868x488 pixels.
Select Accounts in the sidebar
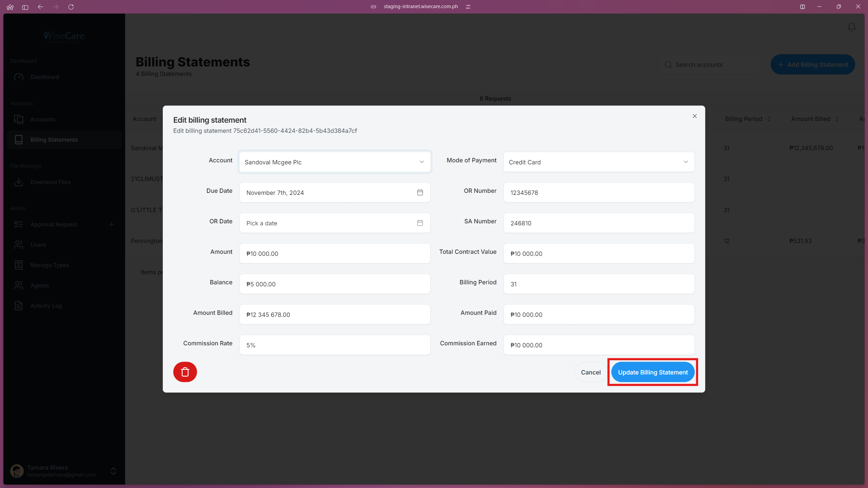tap(43, 119)
